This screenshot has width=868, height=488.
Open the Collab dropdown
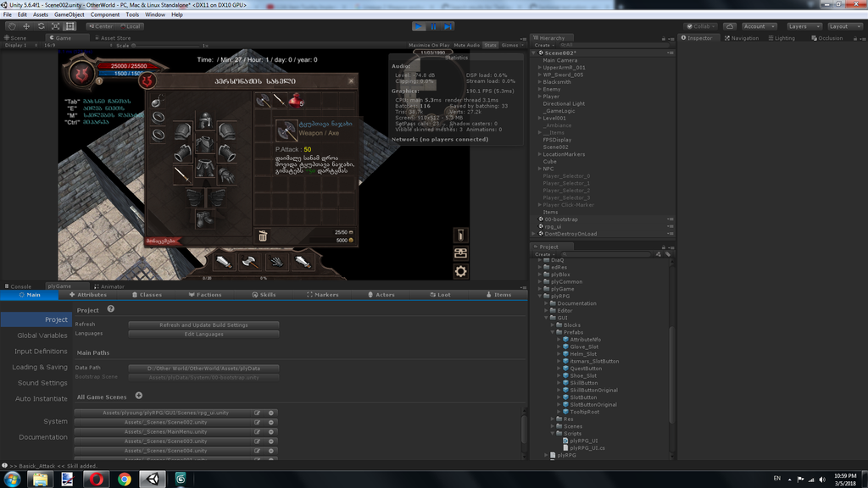tap(701, 26)
